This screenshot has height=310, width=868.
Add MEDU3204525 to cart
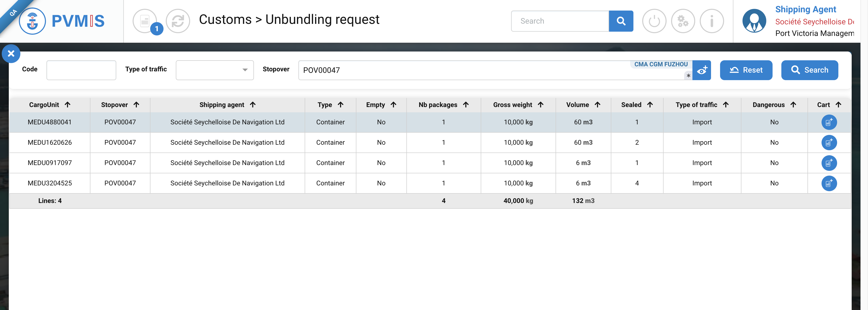click(829, 183)
